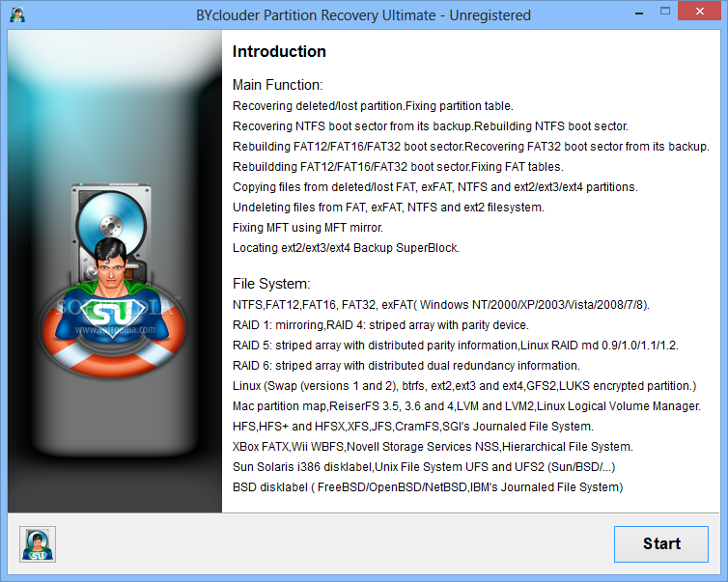Click the line 'RAID 1: mirroring,RAID 4: striped array'
The image size is (728, 582).
(380, 325)
